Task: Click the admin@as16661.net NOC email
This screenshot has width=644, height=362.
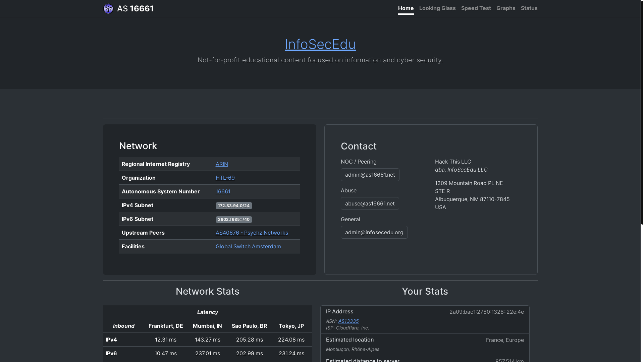Action: (x=370, y=175)
